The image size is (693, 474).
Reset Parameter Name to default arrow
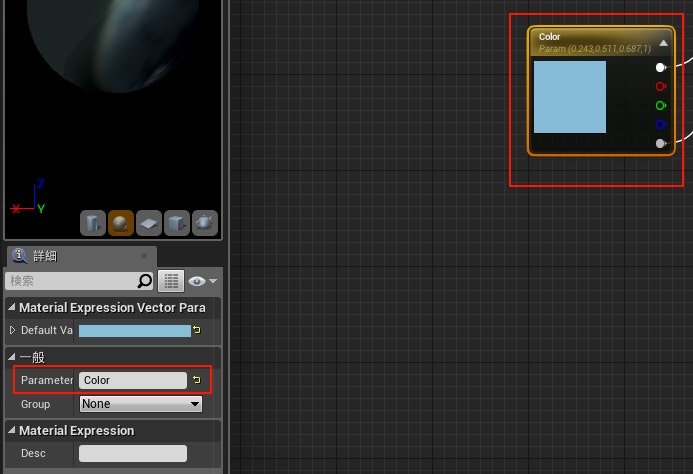click(197, 380)
